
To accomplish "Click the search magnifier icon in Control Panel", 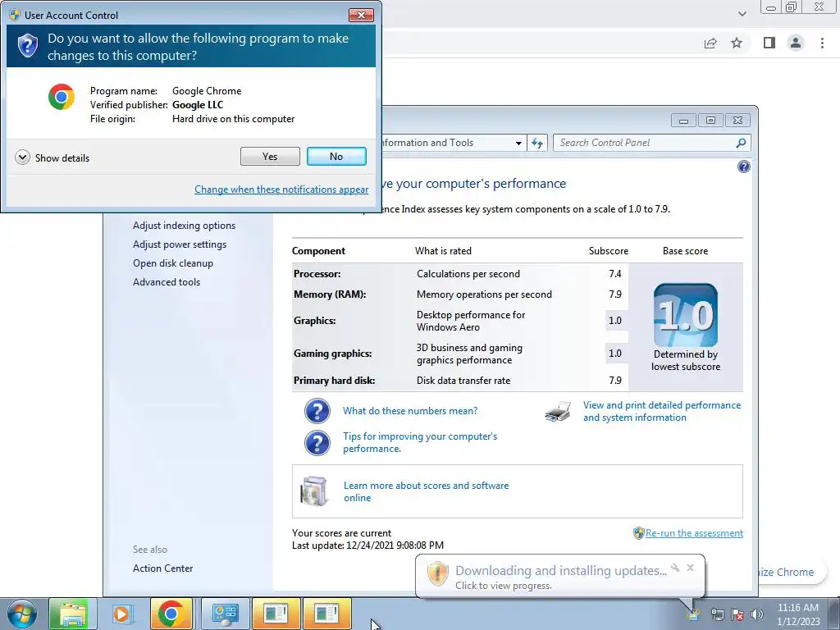I will (x=741, y=143).
